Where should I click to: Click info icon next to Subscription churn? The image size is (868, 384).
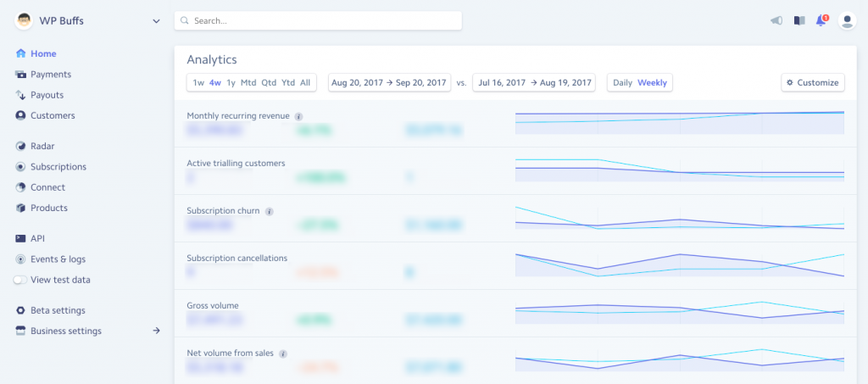pyautogui.click(x=269, y=211)
